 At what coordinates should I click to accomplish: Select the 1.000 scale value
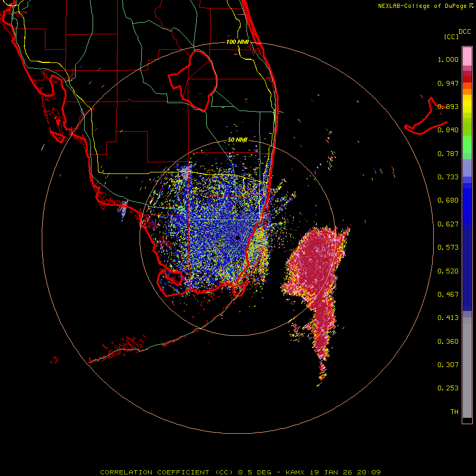tap(448, 59)
